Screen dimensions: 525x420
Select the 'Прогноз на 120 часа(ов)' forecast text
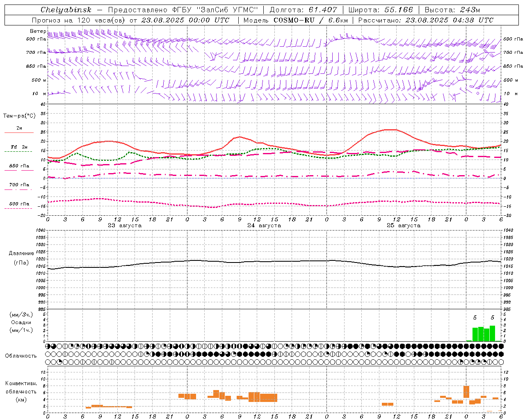point(79,20)
